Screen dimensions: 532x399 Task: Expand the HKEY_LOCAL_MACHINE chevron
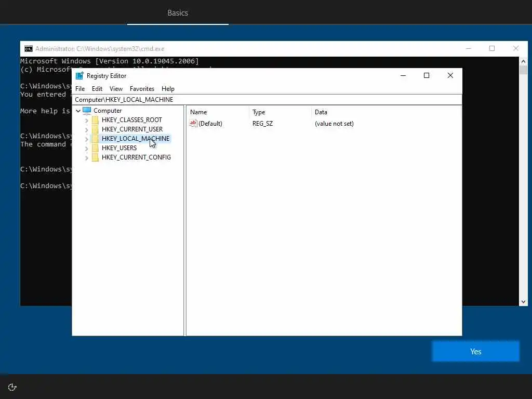tap(87, 139)
